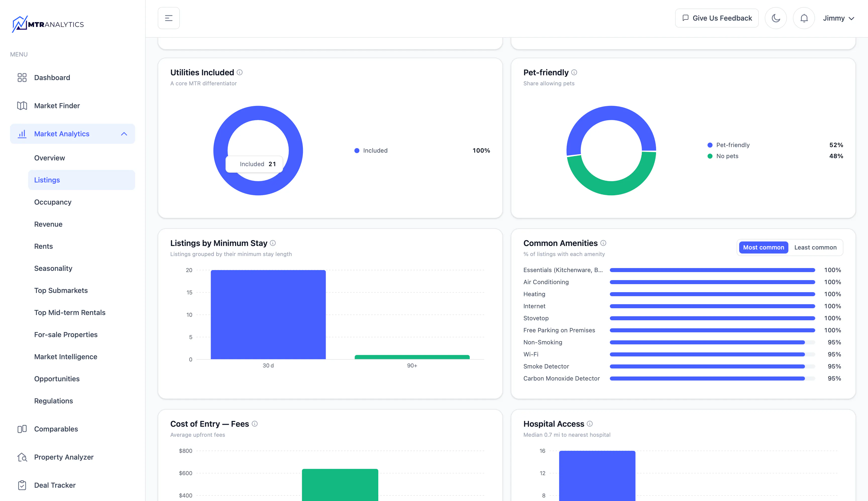Click the Carbon Monoxide Detector amenity bar
Viewport: 868px width, 501px height.
(712, 379)
